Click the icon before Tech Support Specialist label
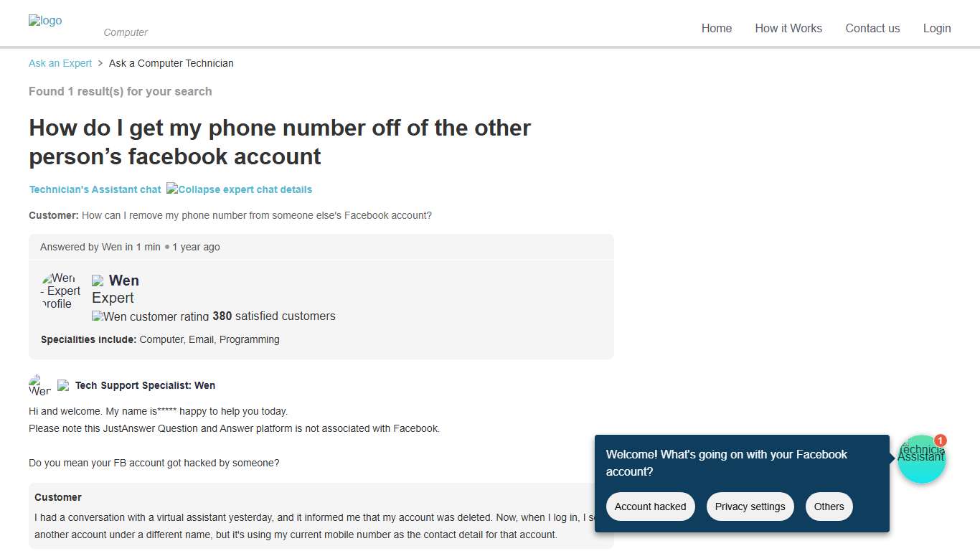This screenshot has width=980, height=551. [63, 385]
